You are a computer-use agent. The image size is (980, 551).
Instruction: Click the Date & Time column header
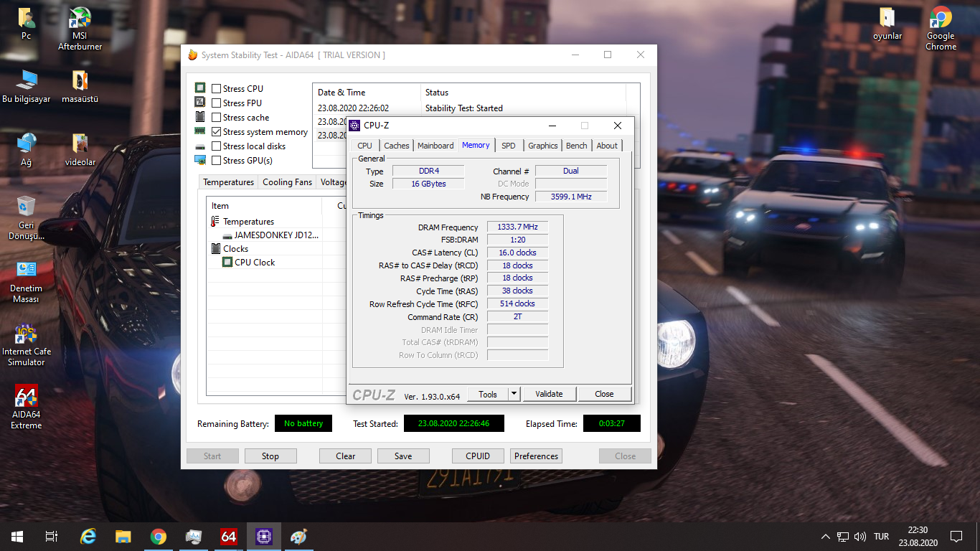tap(367, 93)
